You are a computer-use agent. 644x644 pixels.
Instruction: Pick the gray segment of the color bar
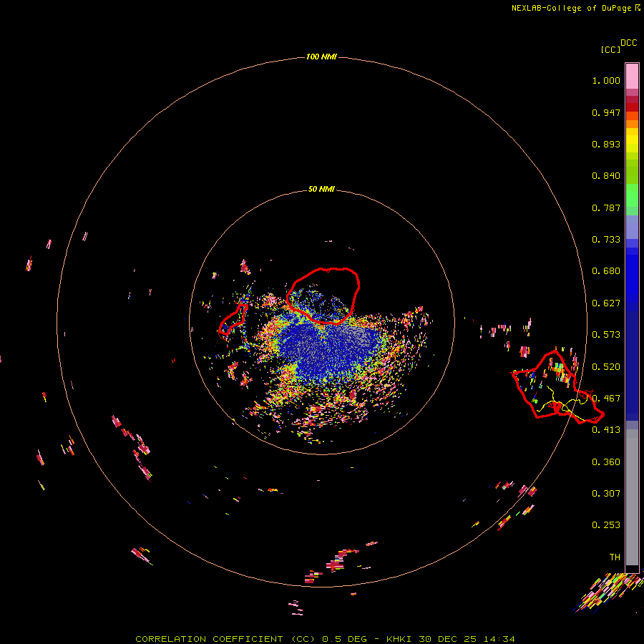click(632, 497)
